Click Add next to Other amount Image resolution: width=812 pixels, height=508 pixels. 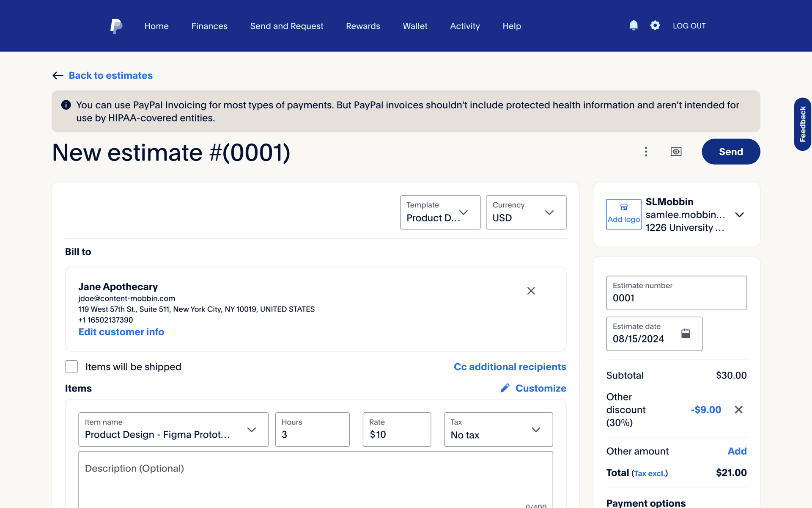point(737,451)
